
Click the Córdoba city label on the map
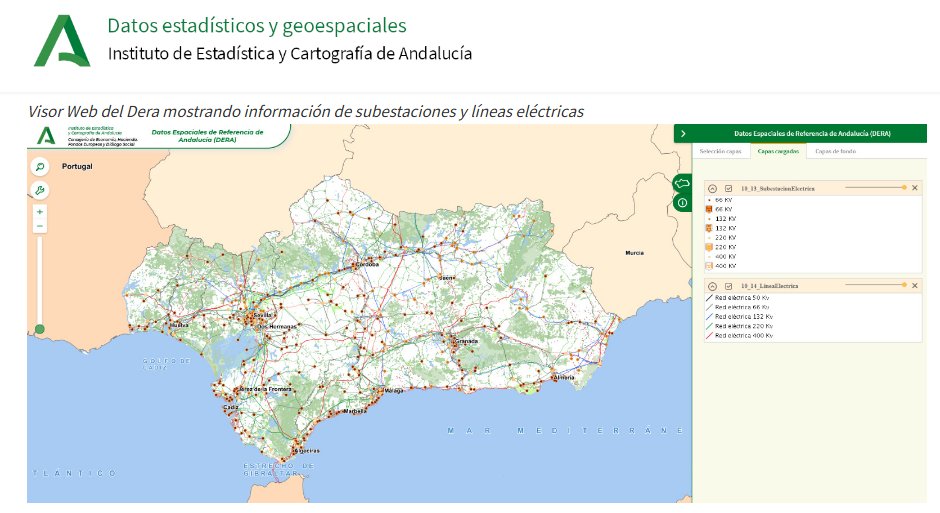point(367,264)
